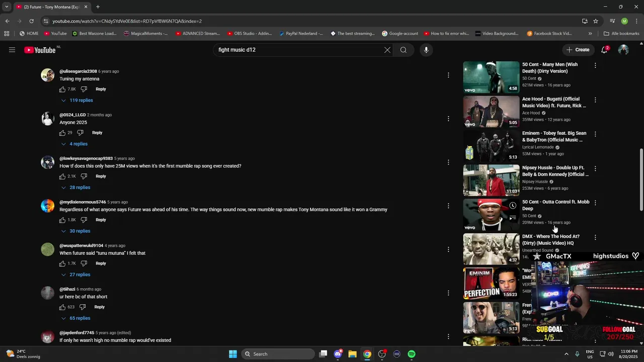
Task: Show hidden system tray icons
Action: pos(566,354)
